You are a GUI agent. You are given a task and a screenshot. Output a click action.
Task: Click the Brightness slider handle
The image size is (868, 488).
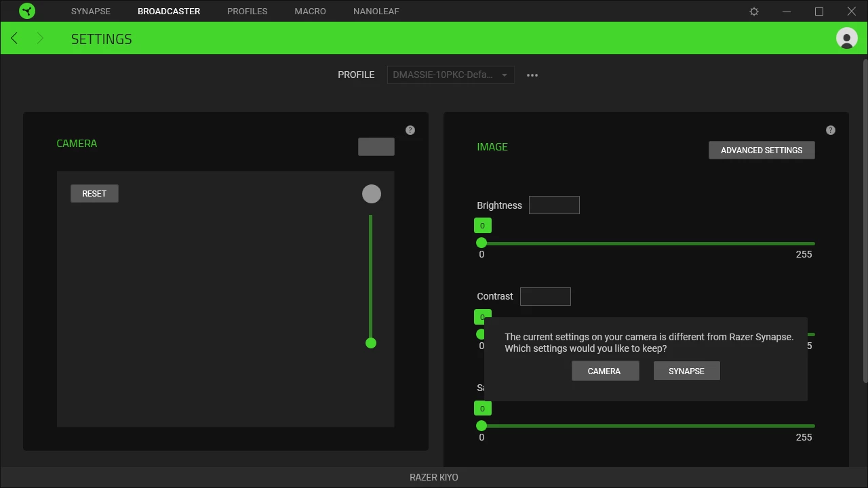(x=481, y=243)
